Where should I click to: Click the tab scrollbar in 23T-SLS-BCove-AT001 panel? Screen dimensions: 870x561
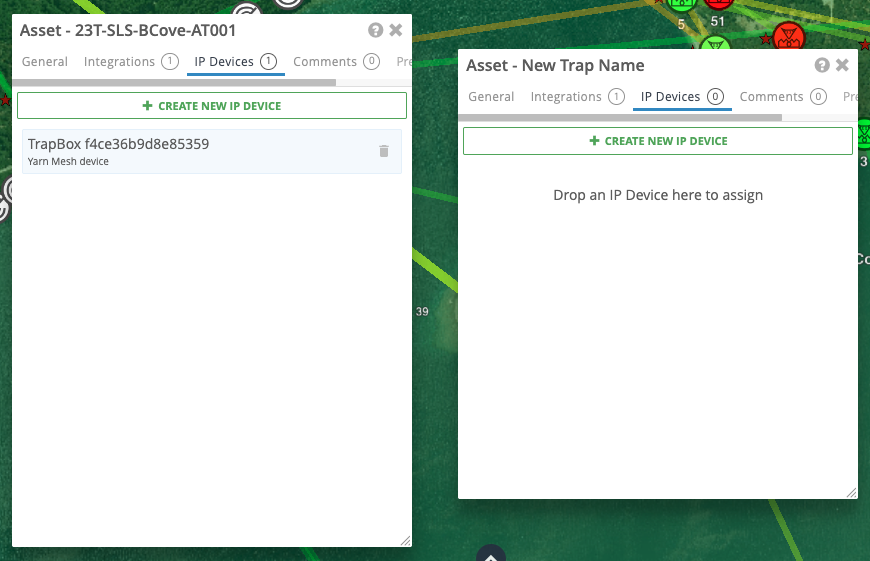(175, 82)
